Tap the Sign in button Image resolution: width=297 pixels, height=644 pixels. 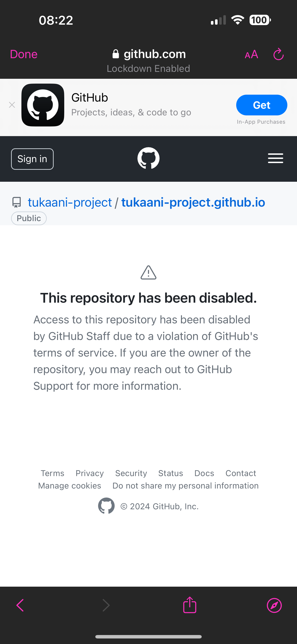click(32, 159)
